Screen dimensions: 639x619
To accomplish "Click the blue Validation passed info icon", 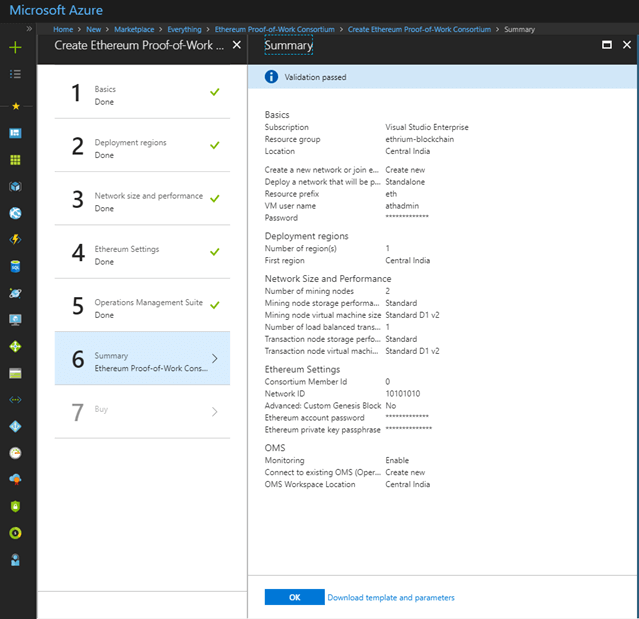I will [x=271, y=77].
